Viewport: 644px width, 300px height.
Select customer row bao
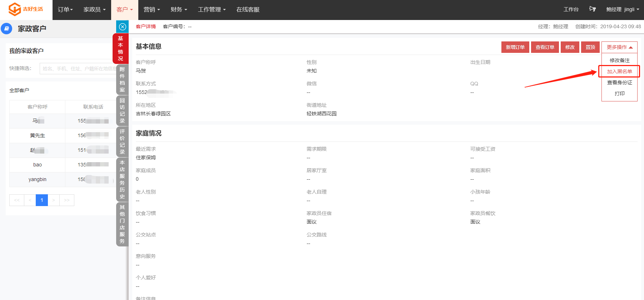(x=63, y=165)
